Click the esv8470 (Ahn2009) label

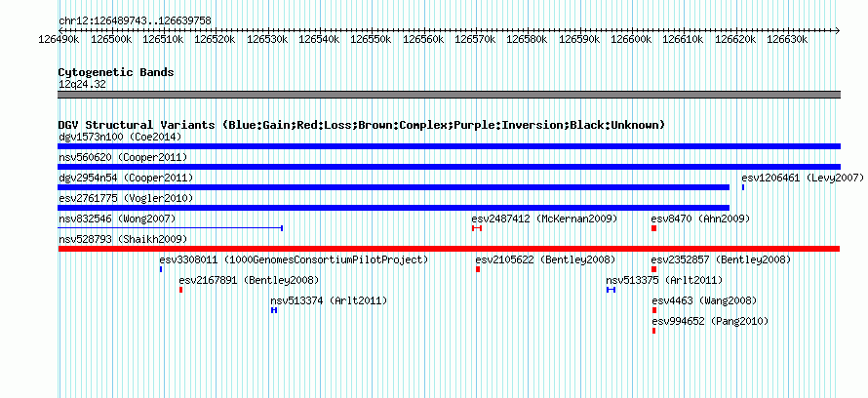tap(700, 219)
